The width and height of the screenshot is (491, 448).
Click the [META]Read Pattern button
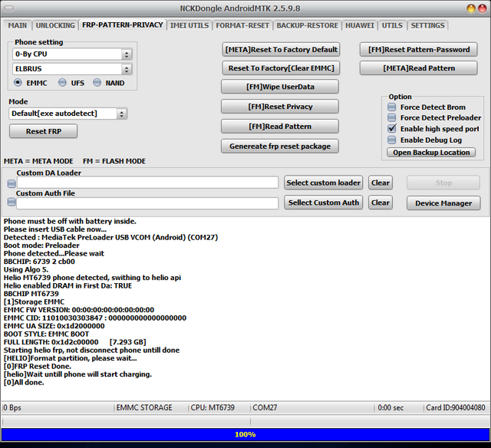tap(419, 68)
